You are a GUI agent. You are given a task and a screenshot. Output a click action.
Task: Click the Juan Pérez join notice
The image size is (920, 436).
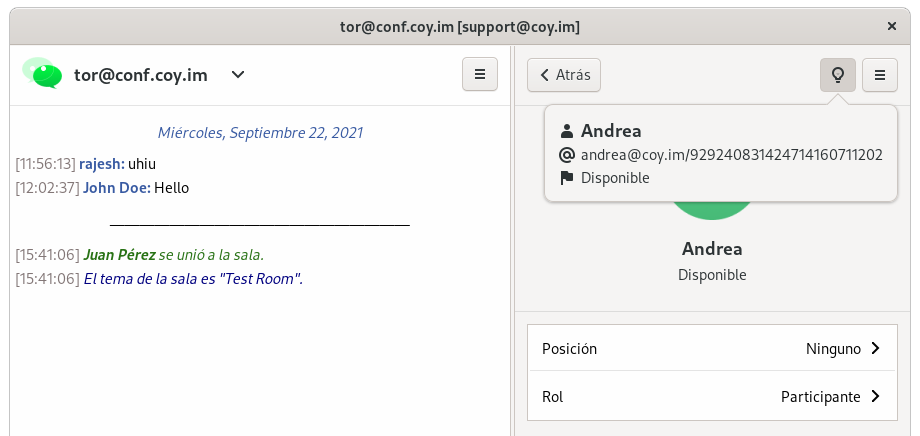[173, 255]
